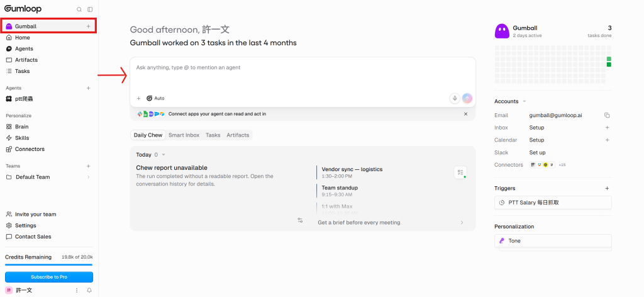This screenshot has height=297, width=644.
Task: Click Set up for Slack
Action: tap(537, 152)
